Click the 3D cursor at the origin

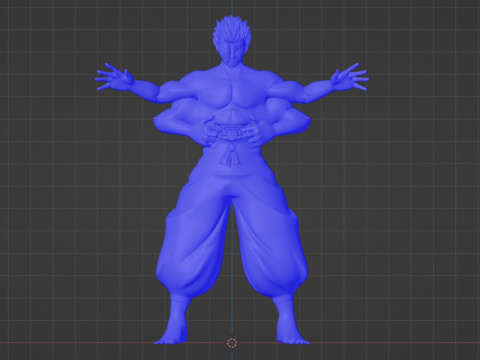(232, 343)
